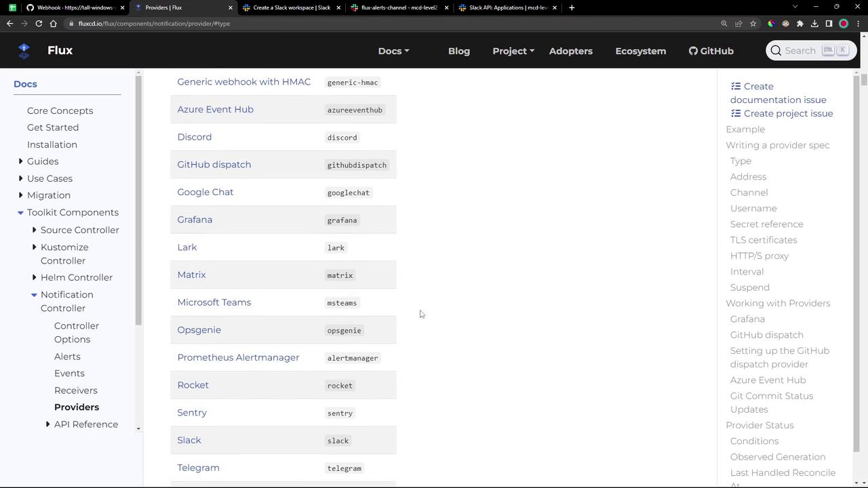
Task: Open the Azure Event Hub provider link
Action: 216,109
